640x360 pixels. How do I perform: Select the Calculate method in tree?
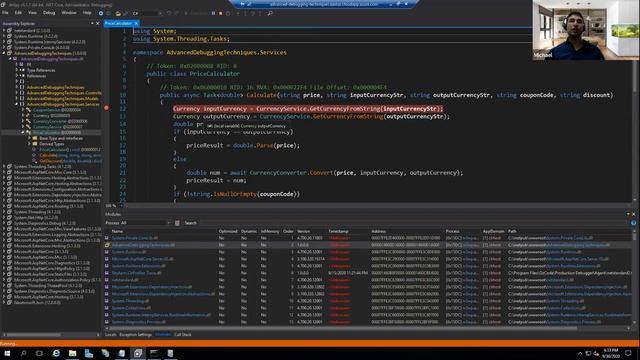(70, 156)
